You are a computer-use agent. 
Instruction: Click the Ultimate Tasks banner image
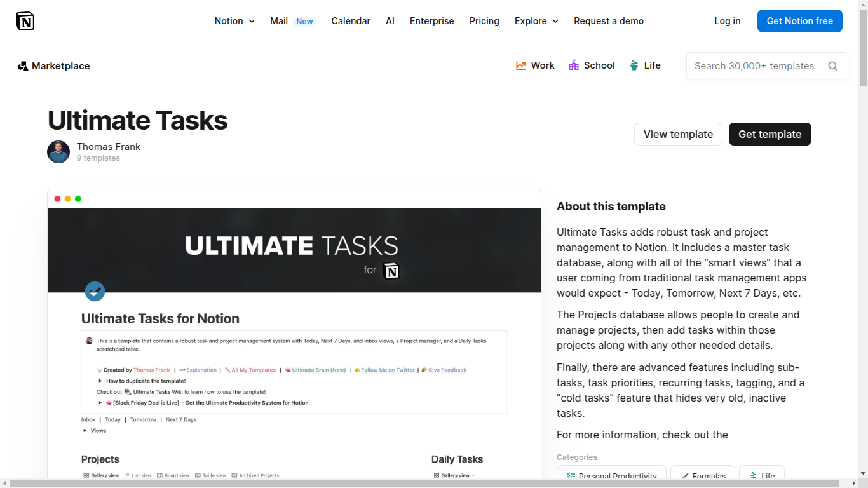[x=294, y=250]
